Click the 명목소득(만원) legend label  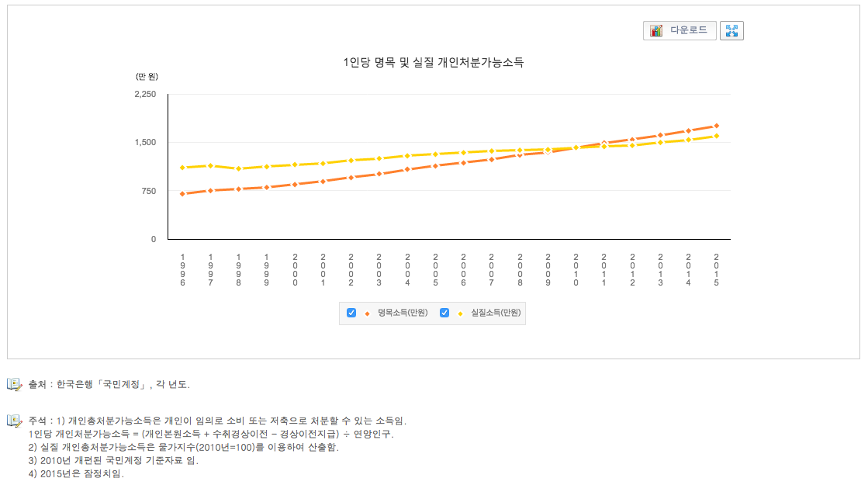click(x=402, y=314)
